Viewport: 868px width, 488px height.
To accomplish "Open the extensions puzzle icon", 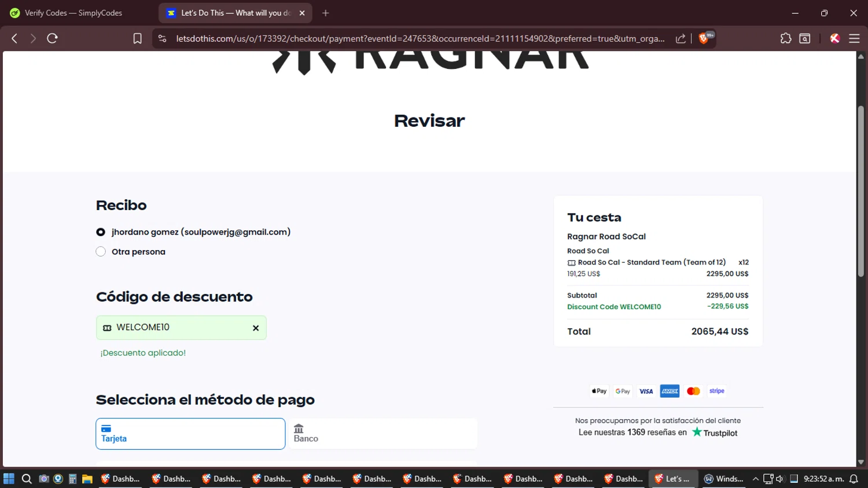I will 785,39.
